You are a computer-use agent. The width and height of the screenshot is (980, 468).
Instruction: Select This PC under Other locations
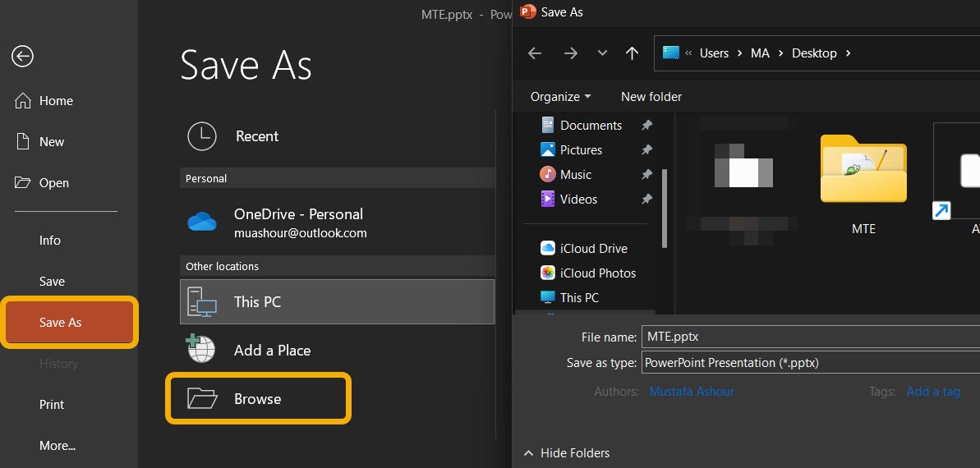pyautogui.click(x=338, y=302)
